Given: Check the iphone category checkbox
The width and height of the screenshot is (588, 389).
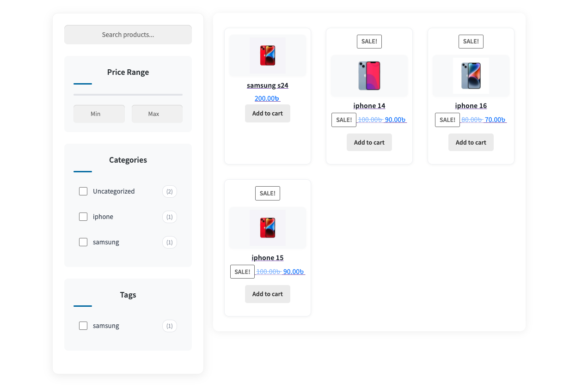Looking at the screenshot, I should (83, 217).
